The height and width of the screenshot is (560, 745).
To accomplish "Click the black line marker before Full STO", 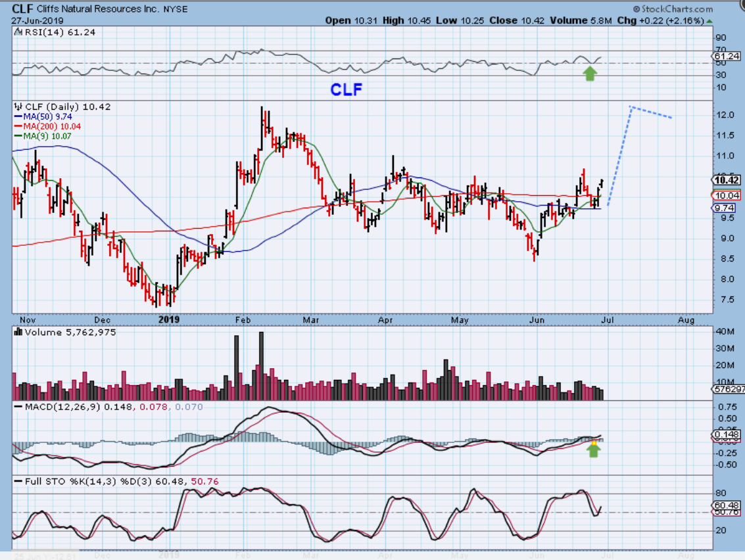I will [x=18, y=482].
